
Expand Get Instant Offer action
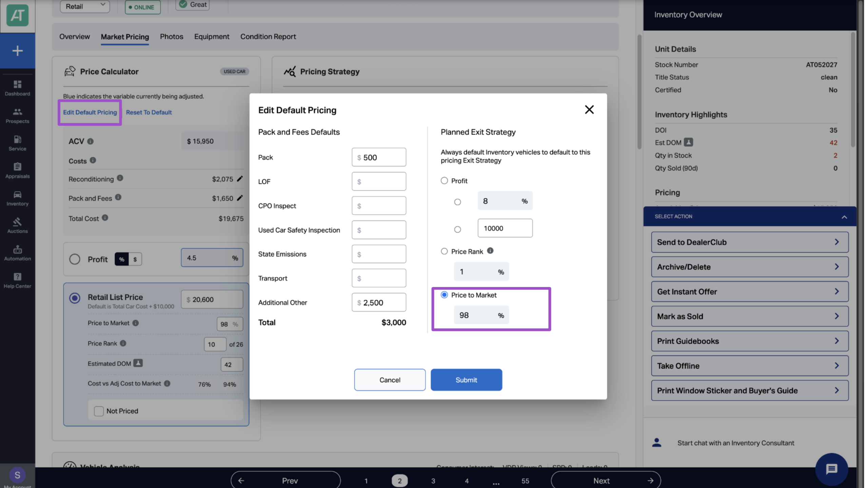(x=750, y=291)
